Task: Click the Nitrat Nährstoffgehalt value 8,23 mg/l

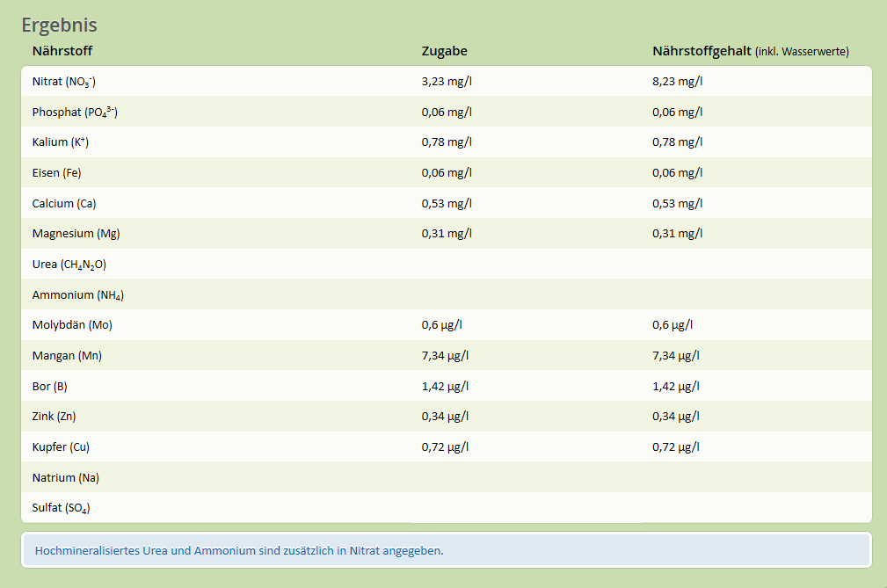Action: click(x=677, y=82)
